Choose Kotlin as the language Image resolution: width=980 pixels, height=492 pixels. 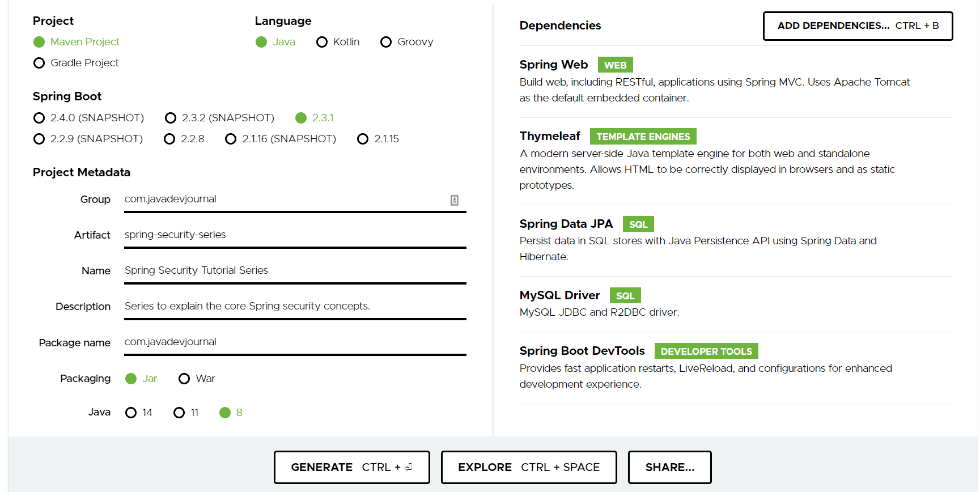tap(322, 42)
